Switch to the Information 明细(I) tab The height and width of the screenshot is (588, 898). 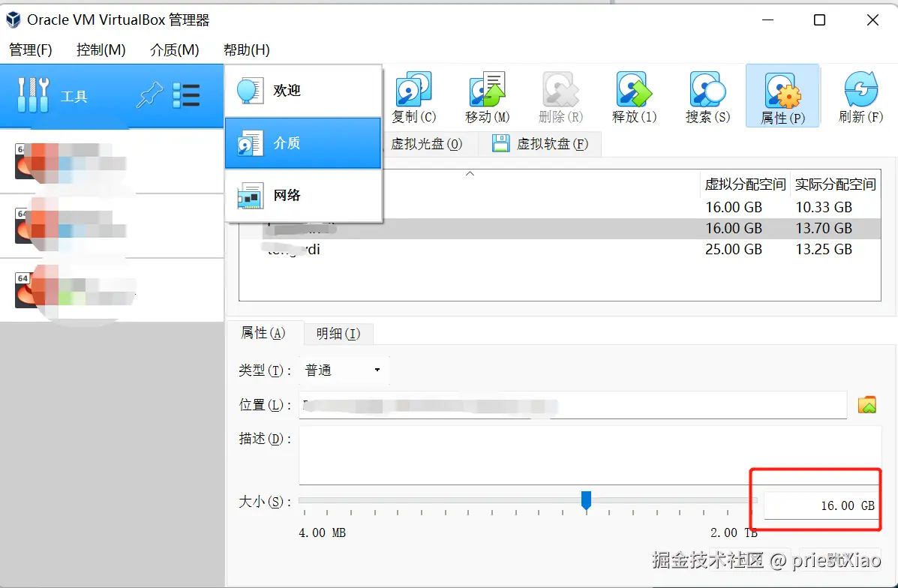338,333
